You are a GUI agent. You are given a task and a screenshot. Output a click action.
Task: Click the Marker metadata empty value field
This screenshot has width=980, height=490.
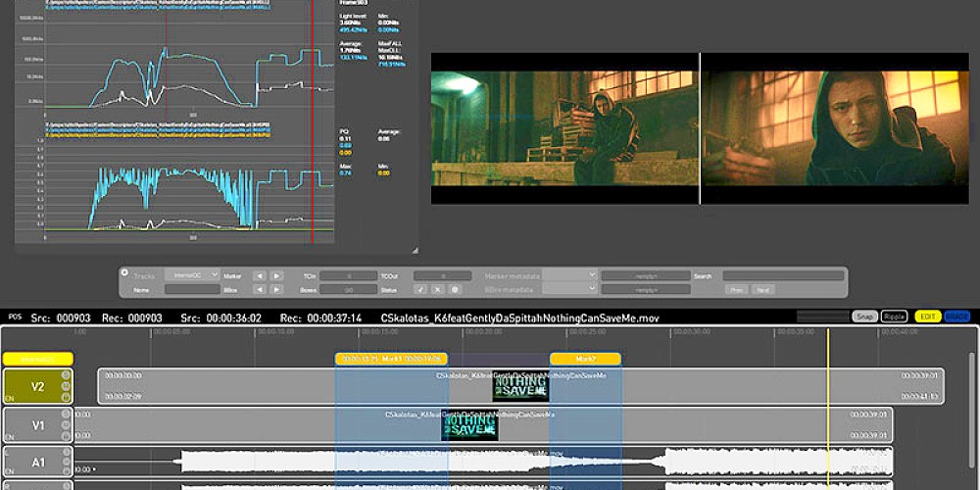(646, 275)
